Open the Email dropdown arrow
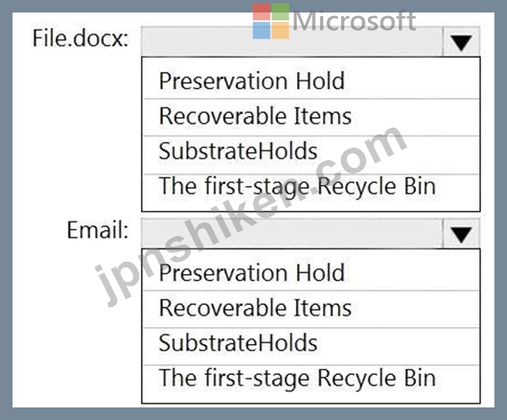The height and width of the screenshot is (420, 507). pyautogui.click(x=461, y=234)
